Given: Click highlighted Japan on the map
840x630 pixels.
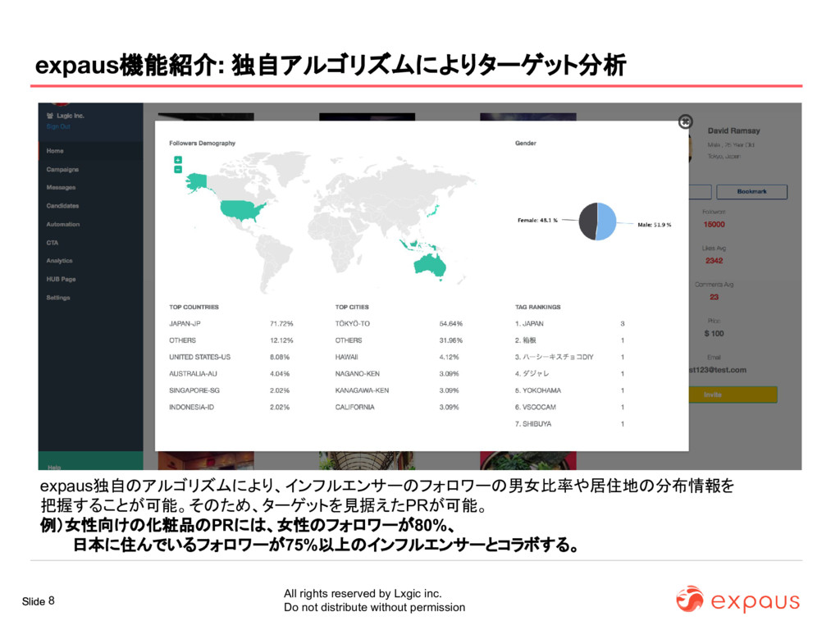Looking at the screenshot, I should coord(433,211).
